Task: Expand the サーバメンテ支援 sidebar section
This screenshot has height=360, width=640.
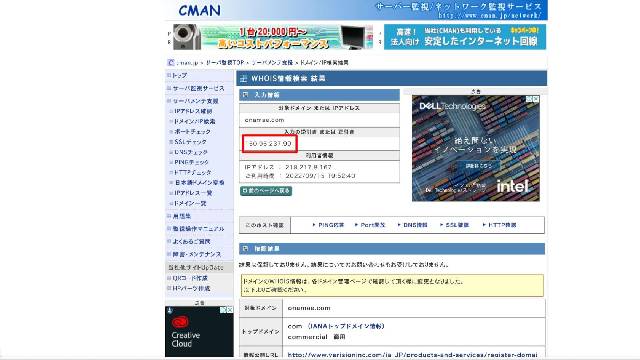Action: 196,101
